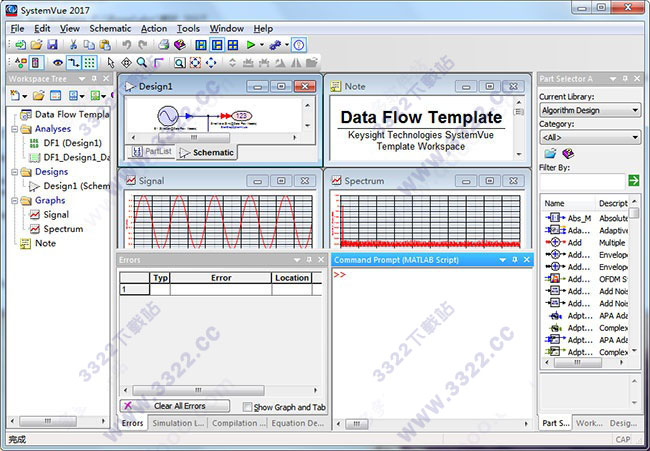Switch to the Simulation Log tab
Image resolution: width=650 pixels, height=451 pixels.
click(x=177, y=424)
